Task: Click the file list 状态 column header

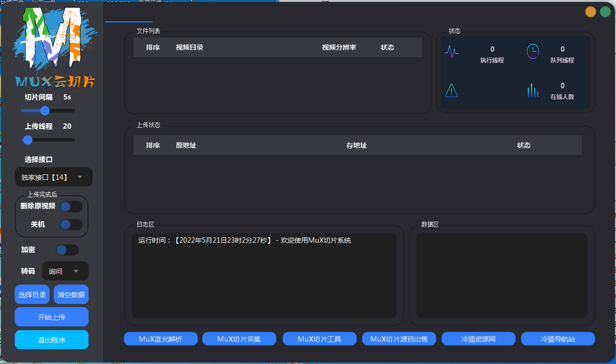Action: [x=387, y=47]
